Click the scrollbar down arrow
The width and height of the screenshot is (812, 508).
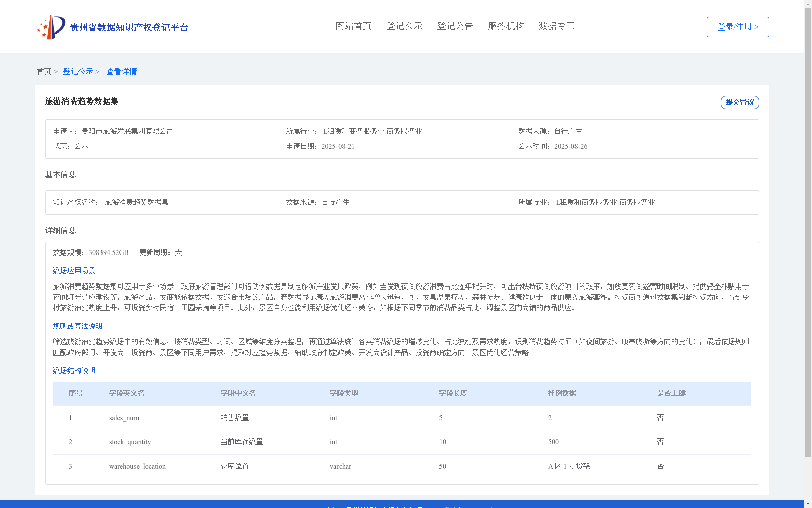[808, 504]
